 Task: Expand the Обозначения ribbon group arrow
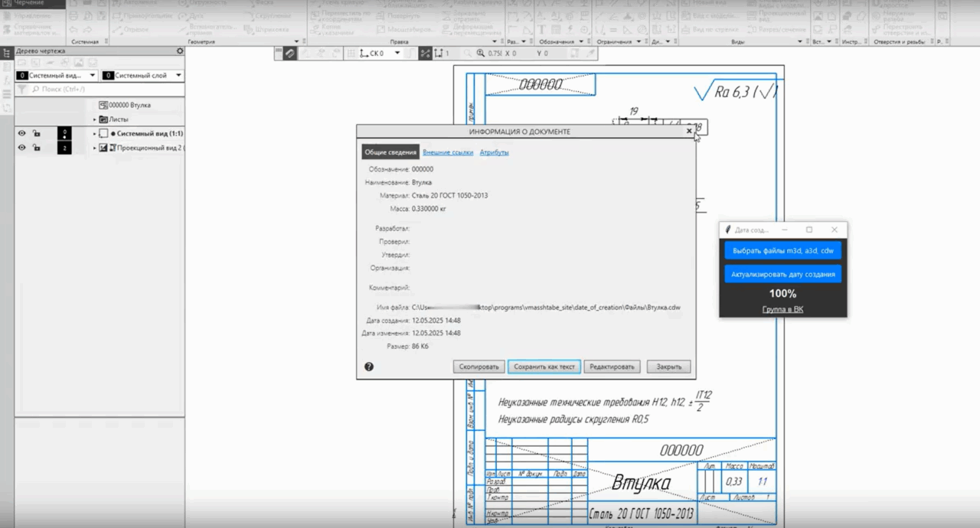581,41
